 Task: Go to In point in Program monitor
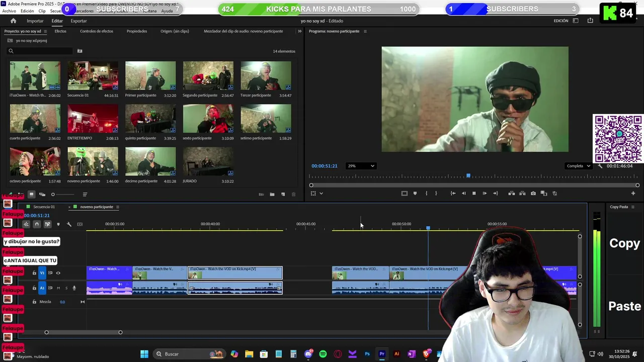tap(453, 193)
